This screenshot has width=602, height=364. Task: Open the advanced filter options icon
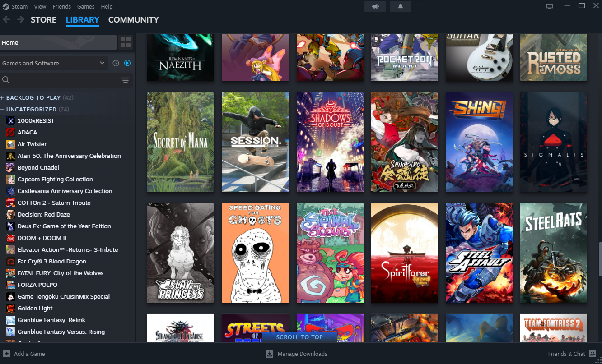pyautogui.click(x=126, y=80)
